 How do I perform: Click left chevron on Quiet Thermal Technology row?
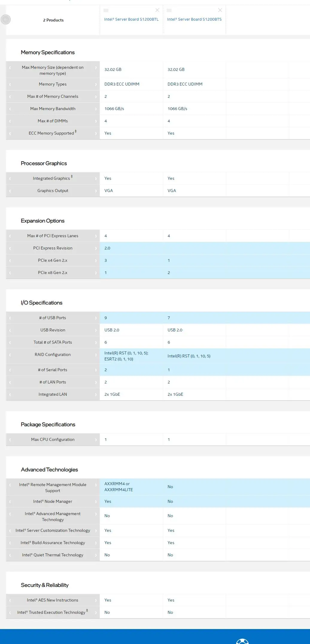(10, 555)
